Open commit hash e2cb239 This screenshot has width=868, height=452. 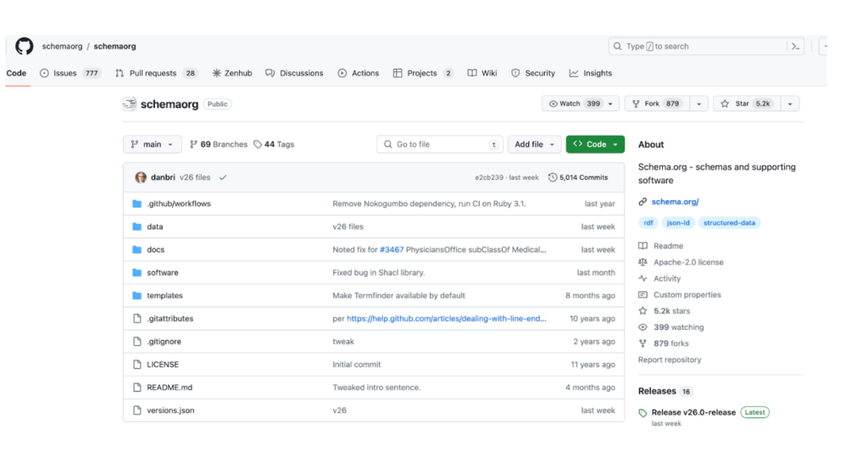click(x=489, y=177)
